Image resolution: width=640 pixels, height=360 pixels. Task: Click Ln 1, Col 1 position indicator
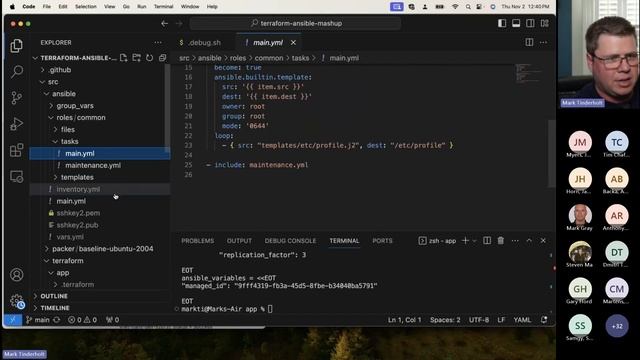404,320
